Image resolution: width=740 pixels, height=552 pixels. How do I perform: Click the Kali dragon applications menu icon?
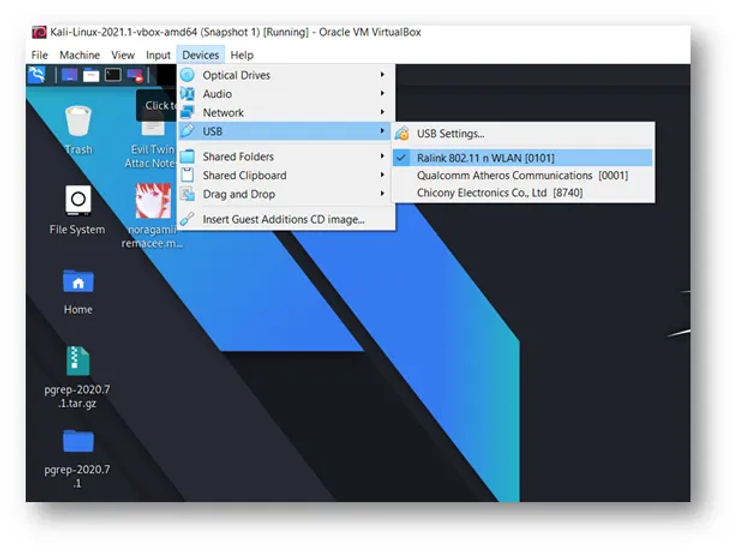(36, 75)
